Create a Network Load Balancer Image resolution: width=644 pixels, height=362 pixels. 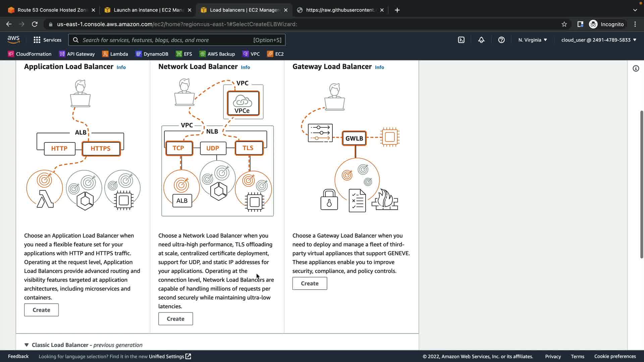175,319
